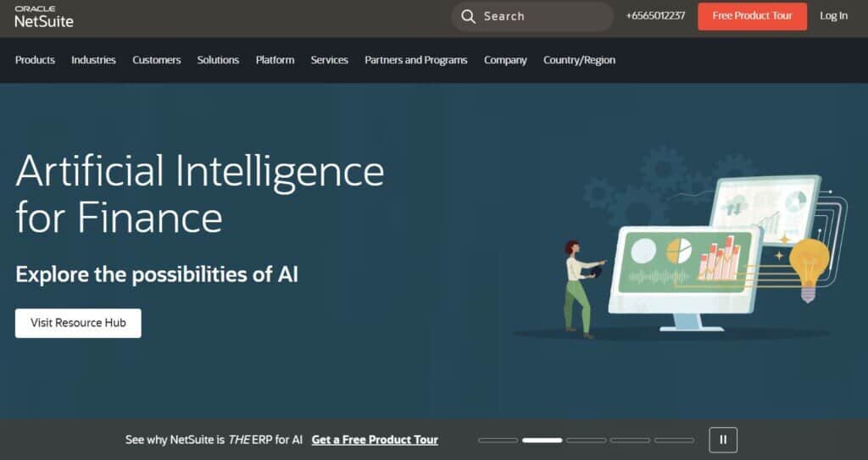
Task: Go to fourth carousel slide indicator
Action: click(x=630, y=440)
